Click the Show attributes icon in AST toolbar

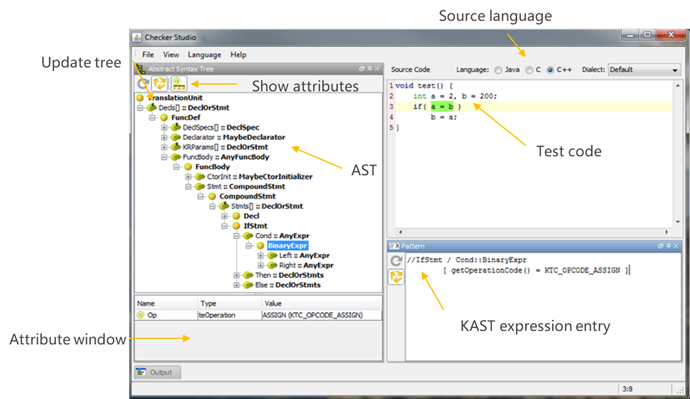click(179, 83)
